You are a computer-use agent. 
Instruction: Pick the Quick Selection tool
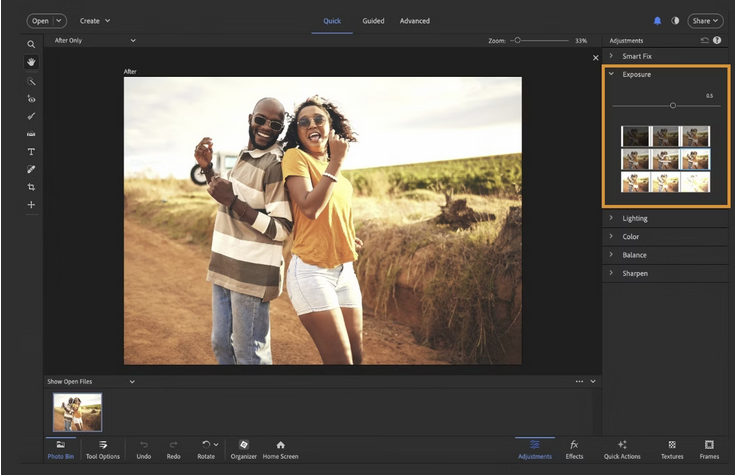tap(31, 81)
